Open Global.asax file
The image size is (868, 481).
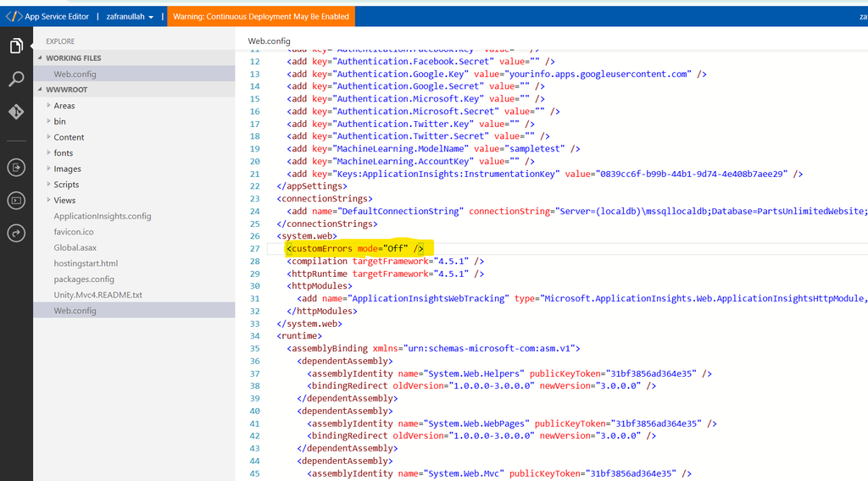75,247
